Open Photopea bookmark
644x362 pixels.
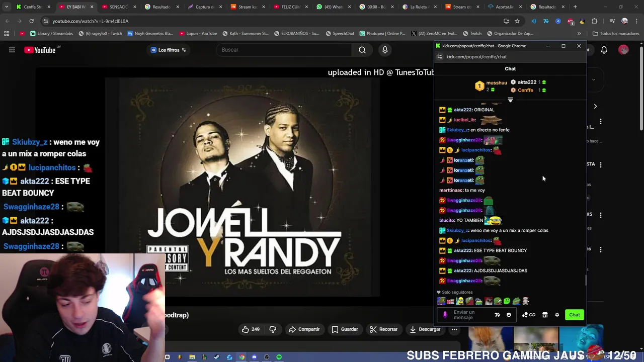click(382, 34)
